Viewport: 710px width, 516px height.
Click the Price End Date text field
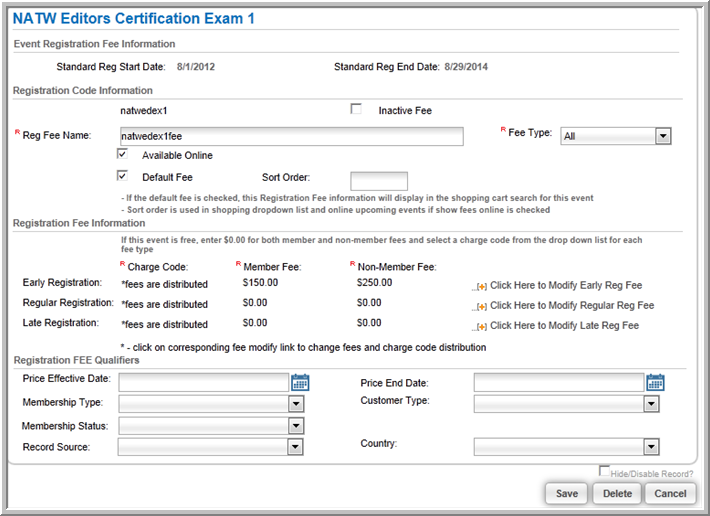(559, 382)
